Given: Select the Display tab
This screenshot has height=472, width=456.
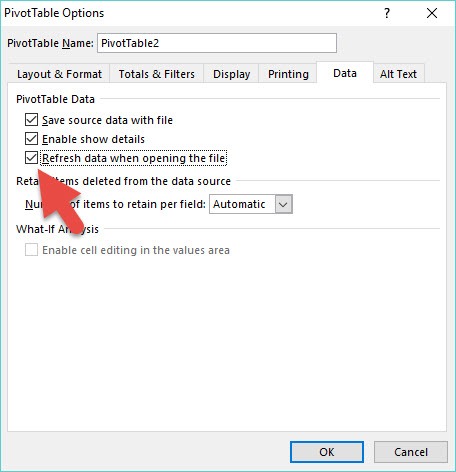Looking at the screenshot, I should [x=231, y=74].
